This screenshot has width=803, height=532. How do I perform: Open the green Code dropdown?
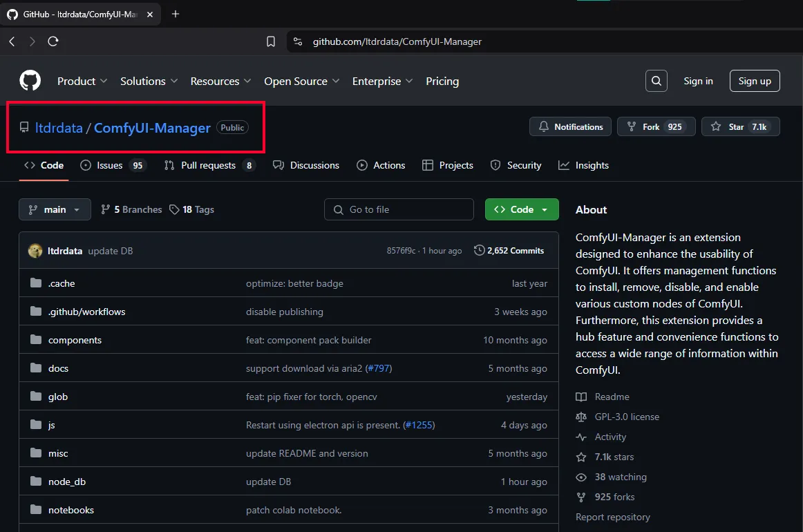[x=521, y=209]
